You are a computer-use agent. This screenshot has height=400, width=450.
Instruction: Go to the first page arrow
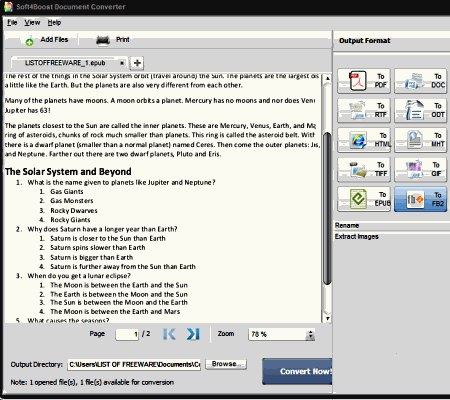pyautogui.click(x=169, y=334)
